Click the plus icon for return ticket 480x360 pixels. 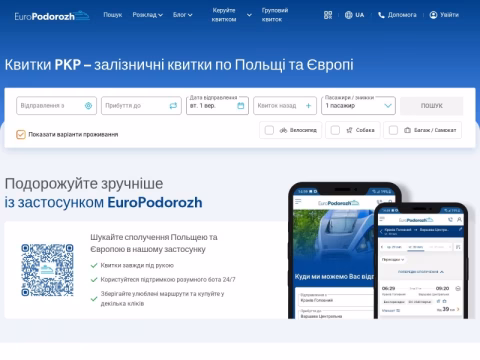(308, 106)
